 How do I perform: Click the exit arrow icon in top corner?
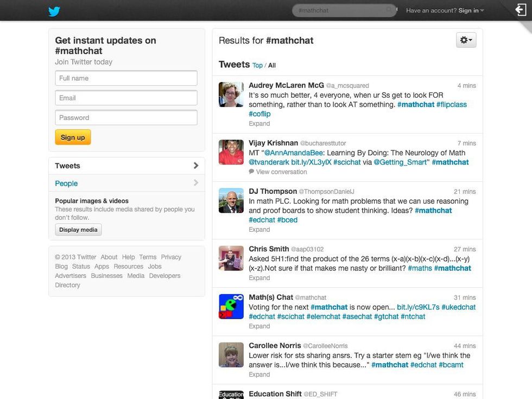click(x=521, y=10)
